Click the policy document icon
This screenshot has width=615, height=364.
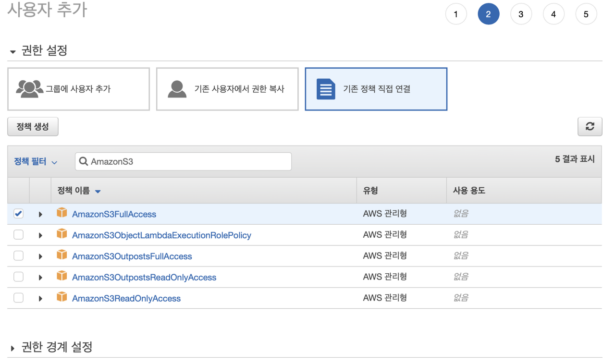click(326, 89)
